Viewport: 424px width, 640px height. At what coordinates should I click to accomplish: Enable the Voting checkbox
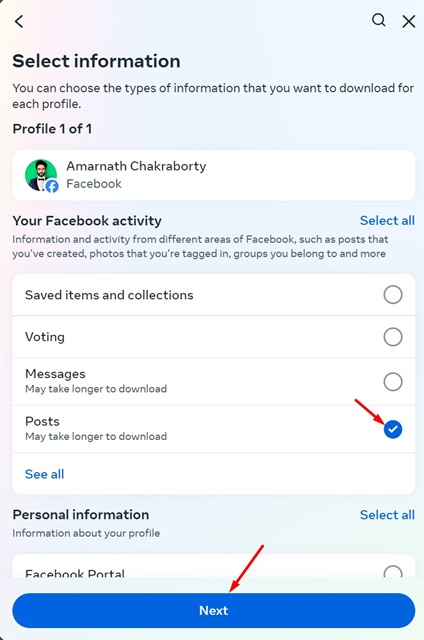pyautogui.click(x=393, y=337)
